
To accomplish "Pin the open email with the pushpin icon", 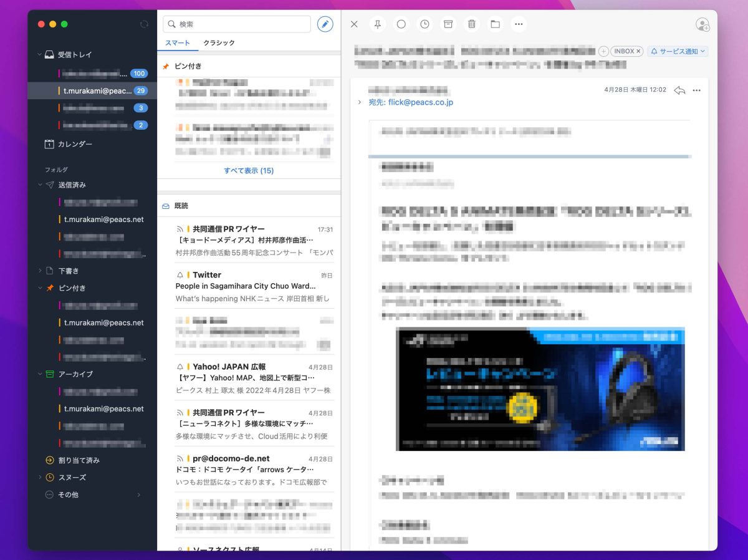I will point(378,24).
